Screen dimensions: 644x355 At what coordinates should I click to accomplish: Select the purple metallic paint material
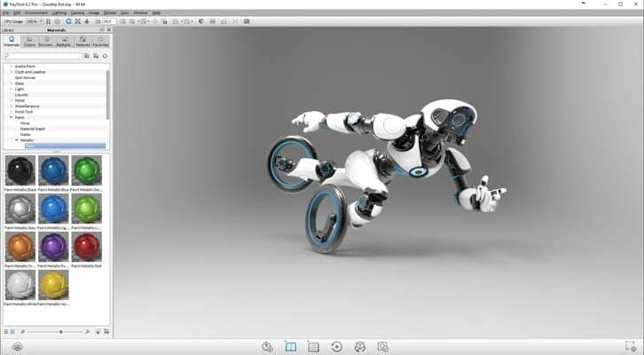(53, 247)
